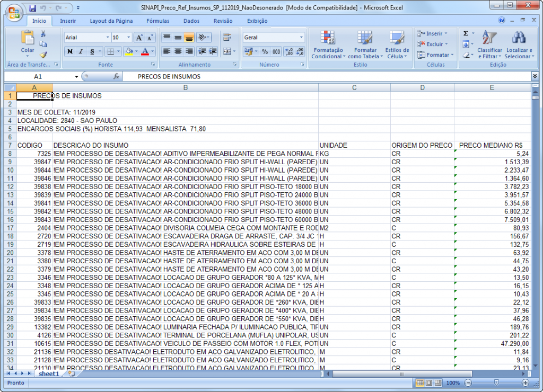Click zoom in plus button
This screenshot has height=392, width=543.
(x=526, y=382)
